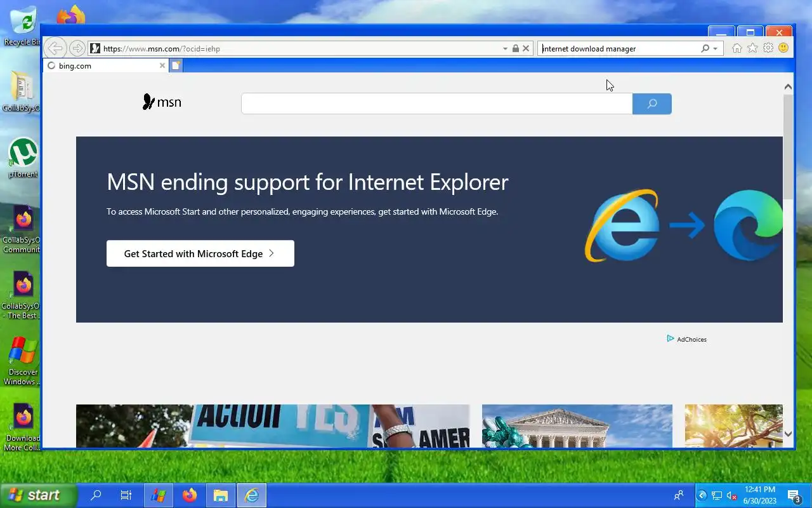812x508 pixels.
Task: Click the search magnifier in IE search box
Action: [x=705, y=48]
